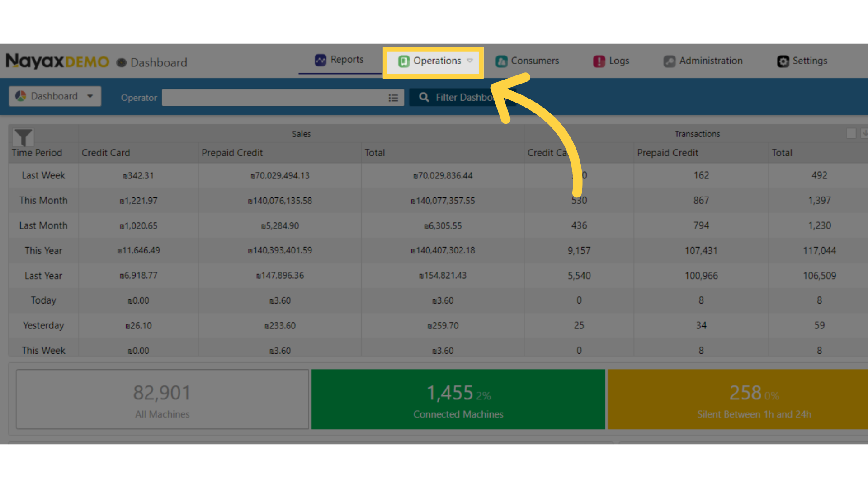
Task: Click the Administration wrench icon
Action: point(670,61)
